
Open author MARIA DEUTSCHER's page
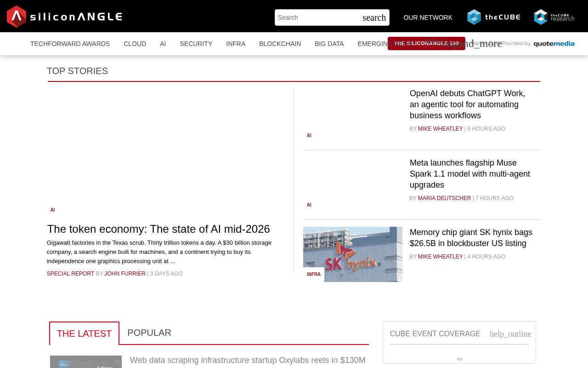(x=444, y=198)
